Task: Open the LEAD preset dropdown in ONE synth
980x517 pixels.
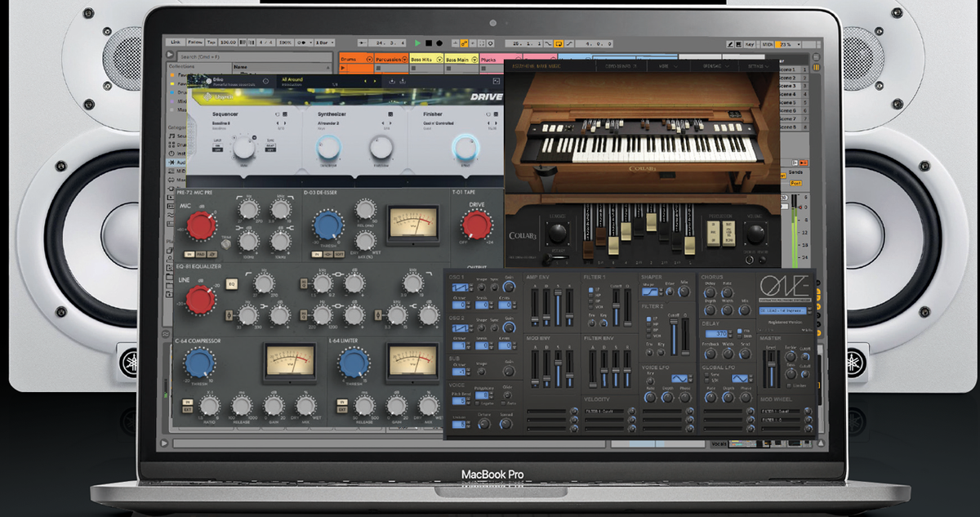Action: pyautogui.click(x=782, y=310)
